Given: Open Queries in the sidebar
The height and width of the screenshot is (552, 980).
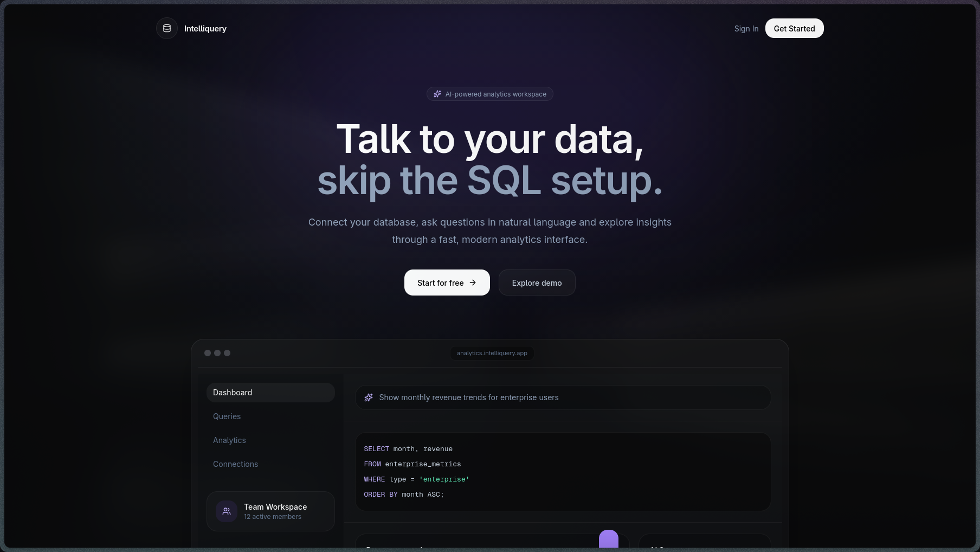Looking at the screenshot, I should (270, 416).
